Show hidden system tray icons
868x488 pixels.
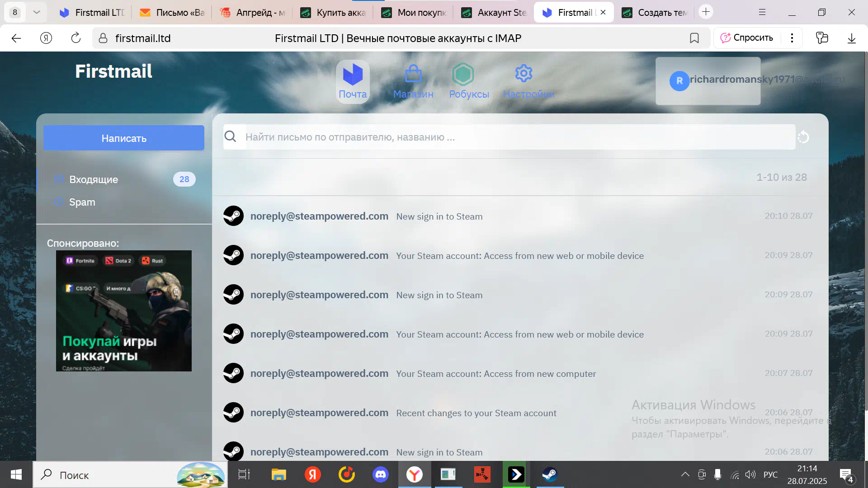tap(685, 474)
